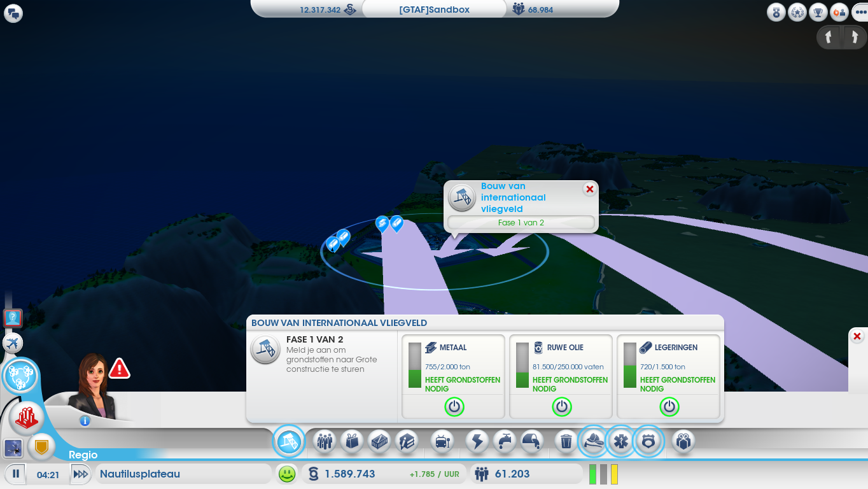Close the partially hidden right panel
Viewport: 868px width, 489px height.
[857, 336]
